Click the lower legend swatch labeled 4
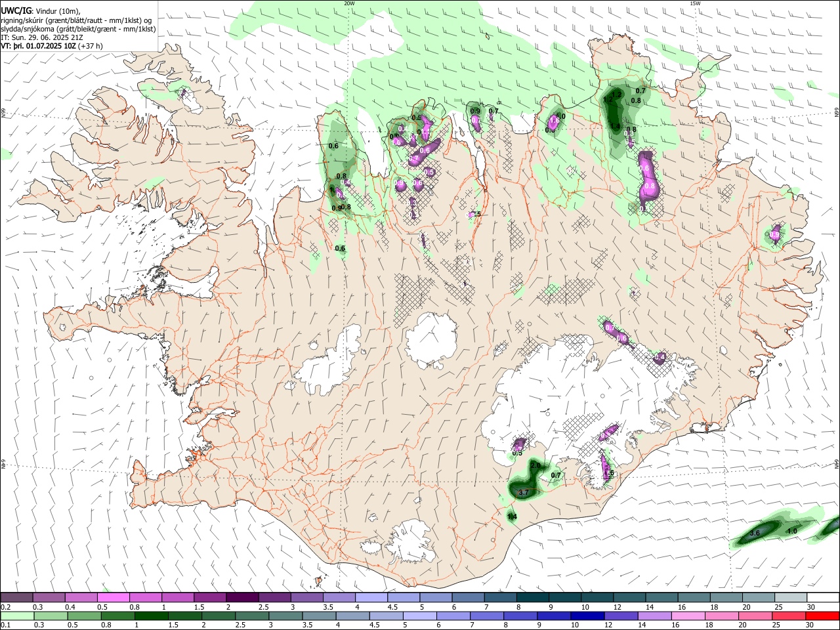Viewport: 840px width, 630px height. pos(352,616)
